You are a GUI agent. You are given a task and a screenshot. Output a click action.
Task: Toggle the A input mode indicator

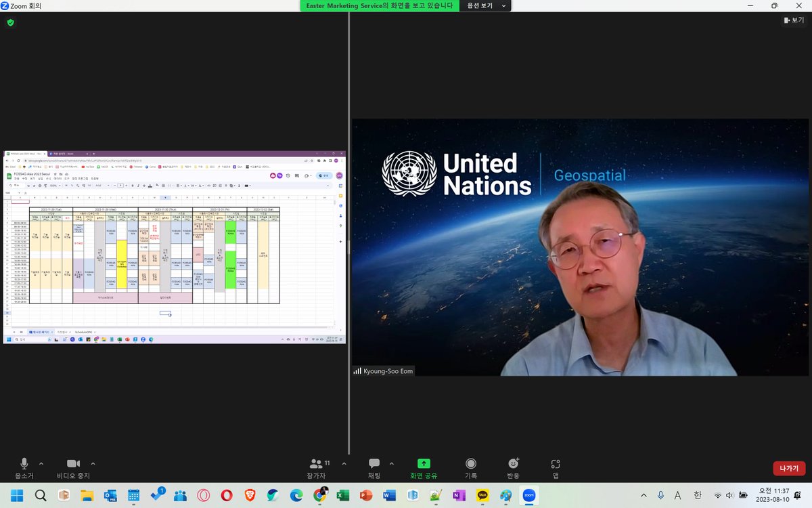coord(678,496)
